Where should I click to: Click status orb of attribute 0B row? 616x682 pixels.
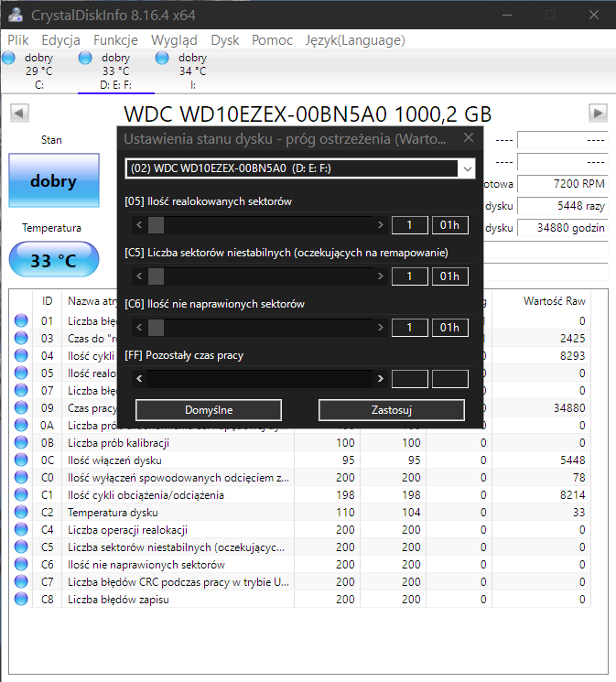click(x=21, y=442)
